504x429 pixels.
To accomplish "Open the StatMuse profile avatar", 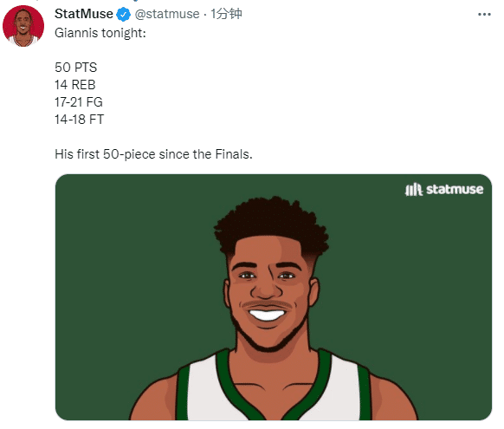I will click(x=23, y=26).
